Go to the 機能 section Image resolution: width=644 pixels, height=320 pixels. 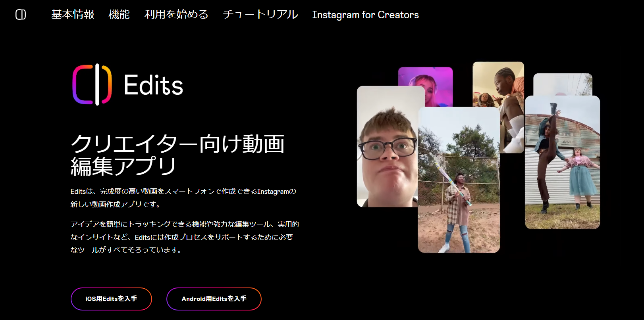pyautogui.click(x=119, y=15)
